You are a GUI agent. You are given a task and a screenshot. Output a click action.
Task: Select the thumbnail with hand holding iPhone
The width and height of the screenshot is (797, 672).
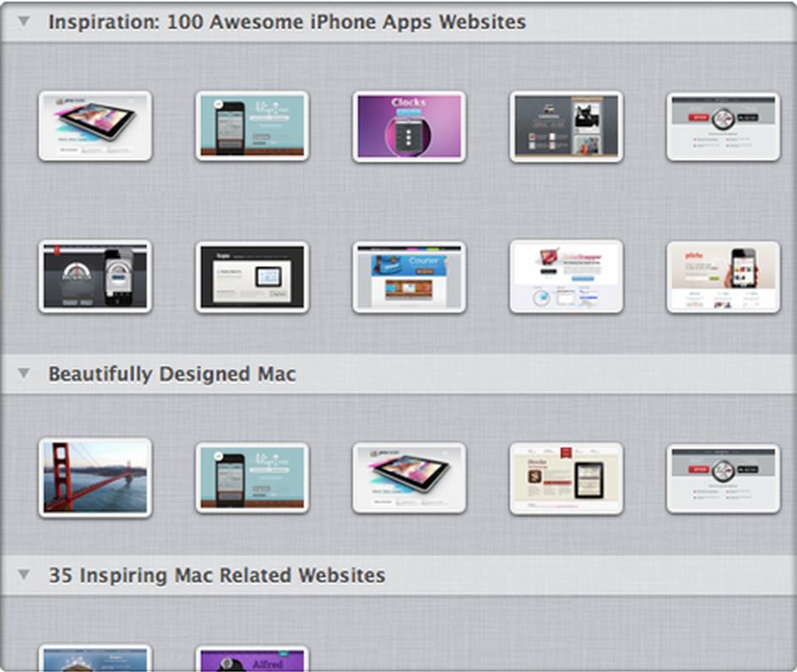pos(724,277)
